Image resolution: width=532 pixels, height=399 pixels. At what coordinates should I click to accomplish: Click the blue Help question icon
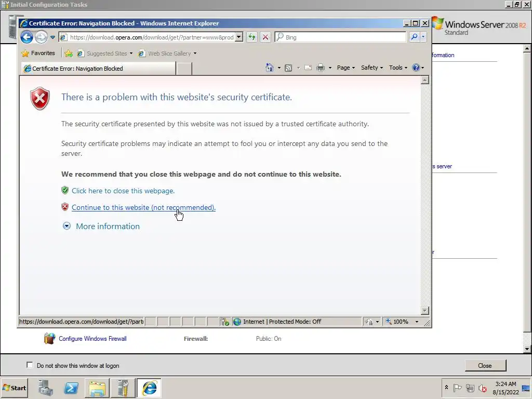click(x=416, y=68)
